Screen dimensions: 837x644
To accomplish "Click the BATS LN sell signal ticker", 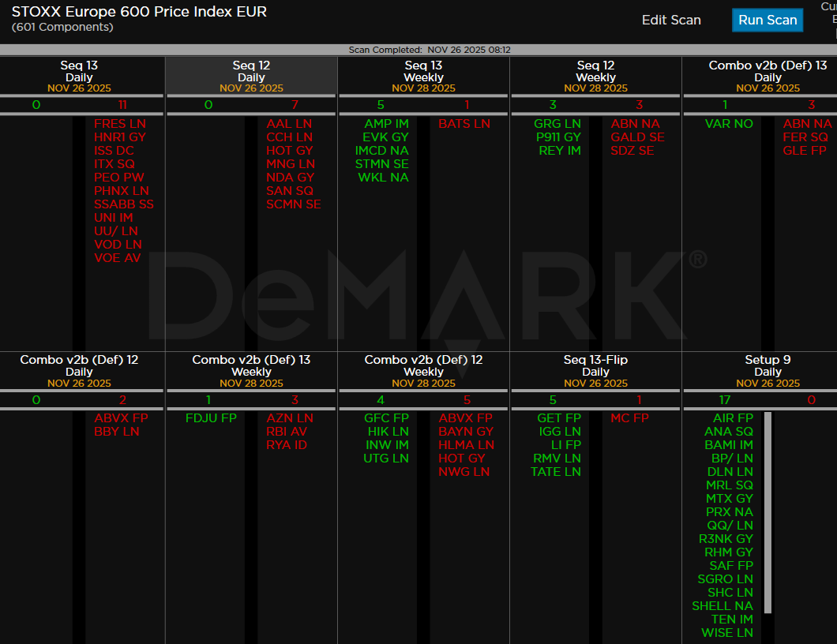I will pyautogui.click(x=464, y=124).
